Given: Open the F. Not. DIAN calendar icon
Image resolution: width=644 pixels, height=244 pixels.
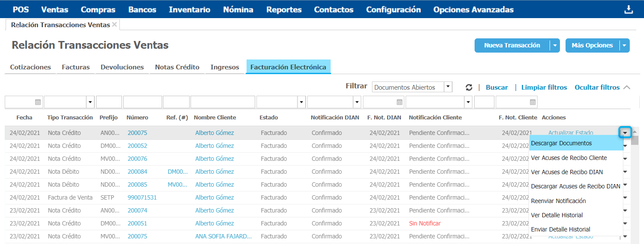Looking at the screenshot, I should [400, 102].
